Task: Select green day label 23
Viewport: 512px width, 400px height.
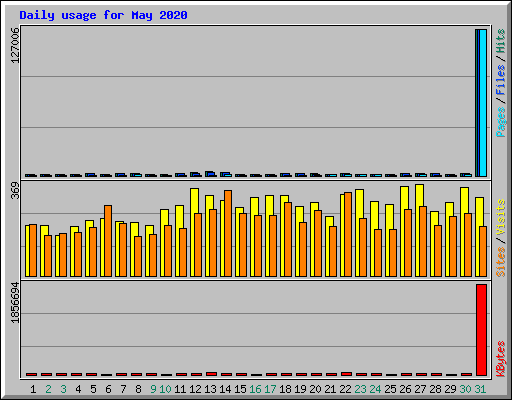Action: click(360, 389)
